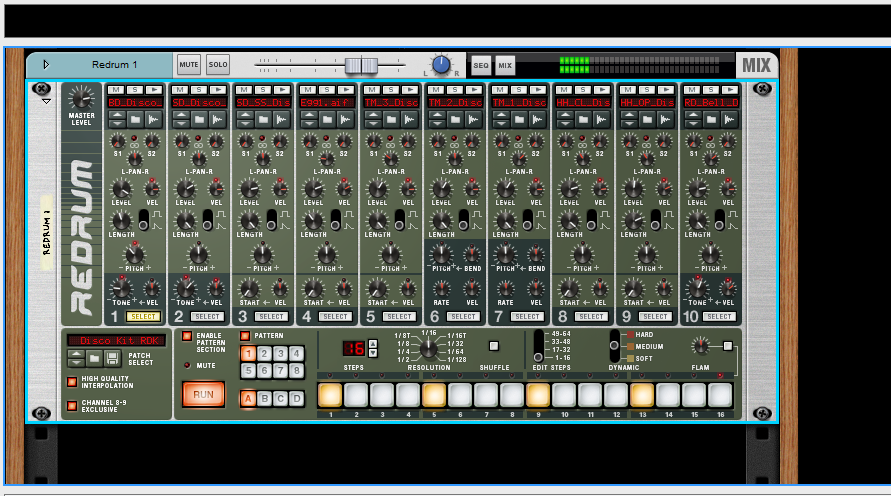Click the Edit Steps range switch

(538, 346)
